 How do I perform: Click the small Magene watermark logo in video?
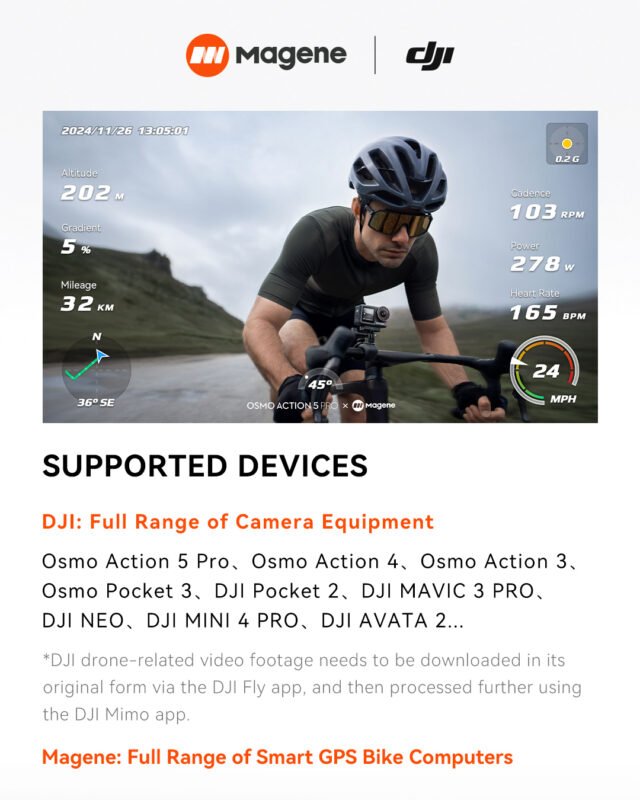pyautogui.click(x=374, y=405)
